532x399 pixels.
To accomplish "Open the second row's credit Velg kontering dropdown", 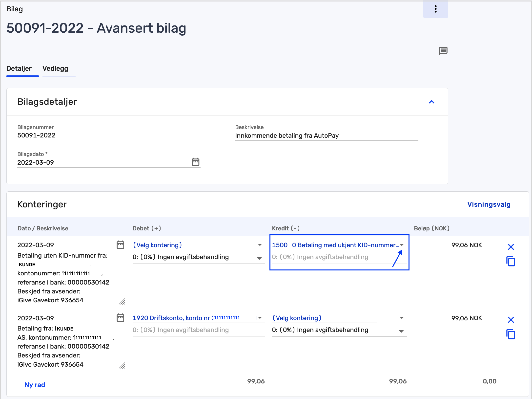I will point(339,318).
